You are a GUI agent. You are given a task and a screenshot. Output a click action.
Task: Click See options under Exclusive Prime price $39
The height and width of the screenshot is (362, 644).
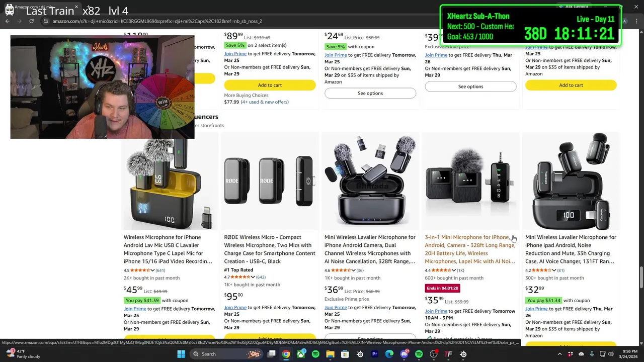click(x=470, y=86)
